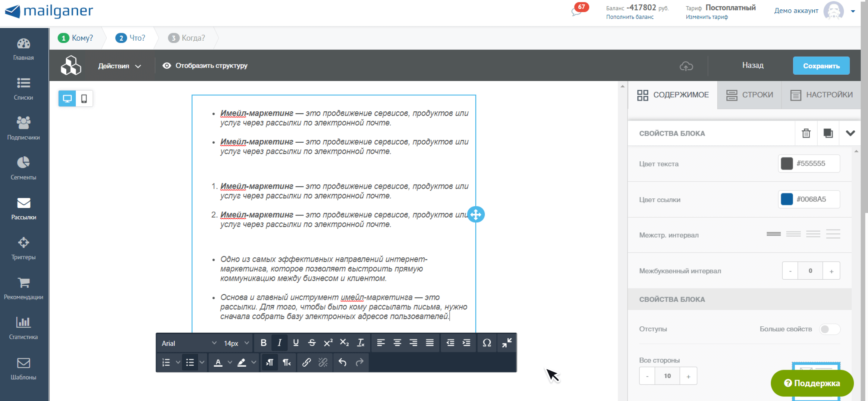Delete the block with the trash icon
This screenshot has width=868, height=401.
[x=806, y=133]
